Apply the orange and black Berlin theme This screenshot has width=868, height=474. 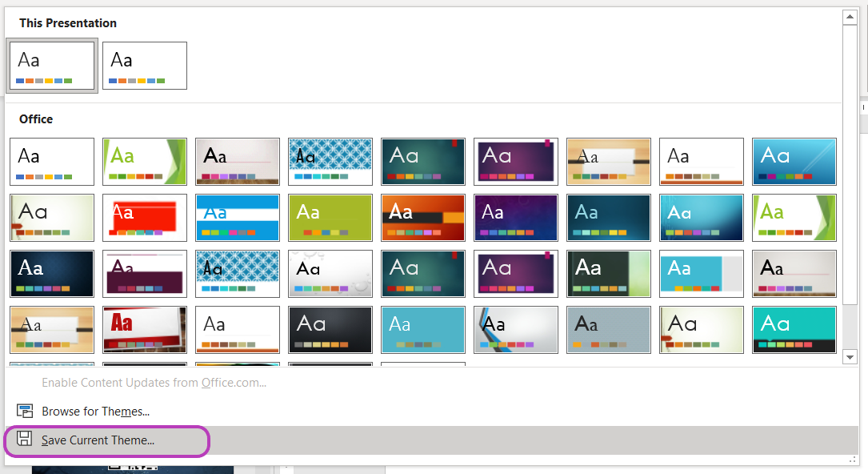click(423, 218)
